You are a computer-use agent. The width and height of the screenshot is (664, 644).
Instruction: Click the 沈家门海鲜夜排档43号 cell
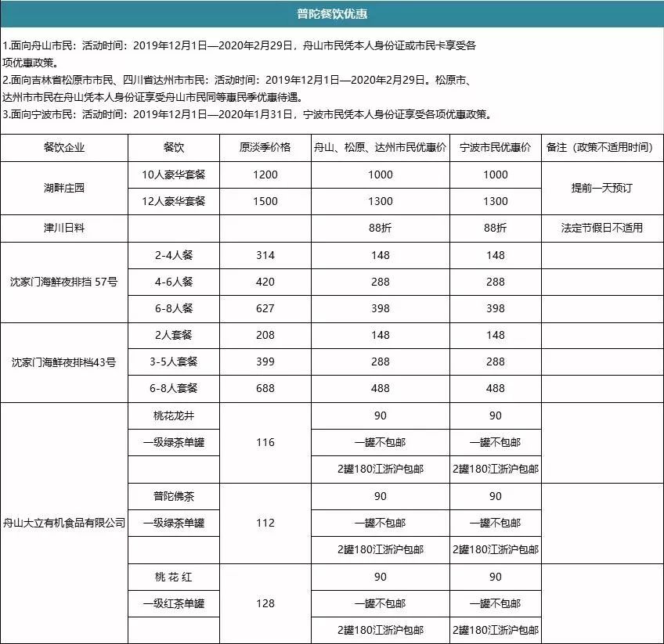click(x=66, y=362)
